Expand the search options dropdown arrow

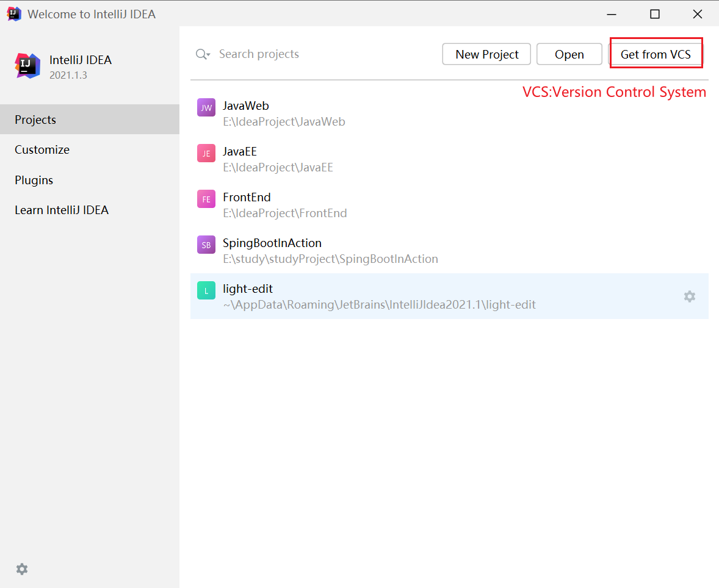(208, 55)
